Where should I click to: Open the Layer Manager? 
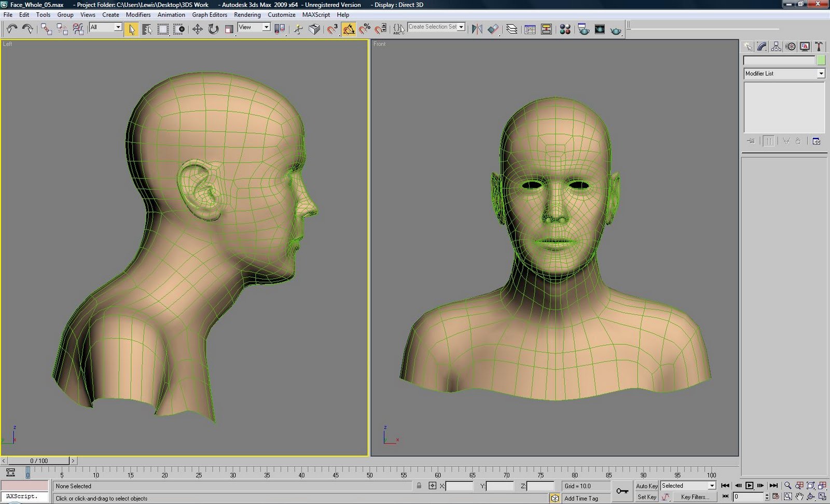pyautogui.click(x=511, y=29)
